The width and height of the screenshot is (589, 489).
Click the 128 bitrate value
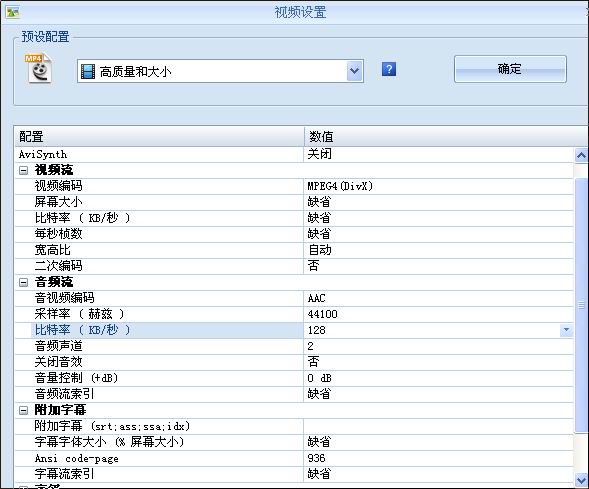(316, 331)
